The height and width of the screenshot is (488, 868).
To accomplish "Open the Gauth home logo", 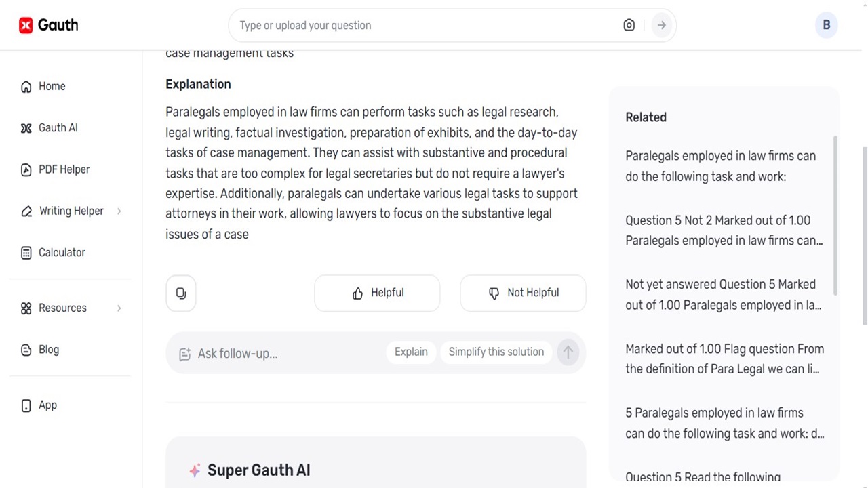I will [48, 25].
